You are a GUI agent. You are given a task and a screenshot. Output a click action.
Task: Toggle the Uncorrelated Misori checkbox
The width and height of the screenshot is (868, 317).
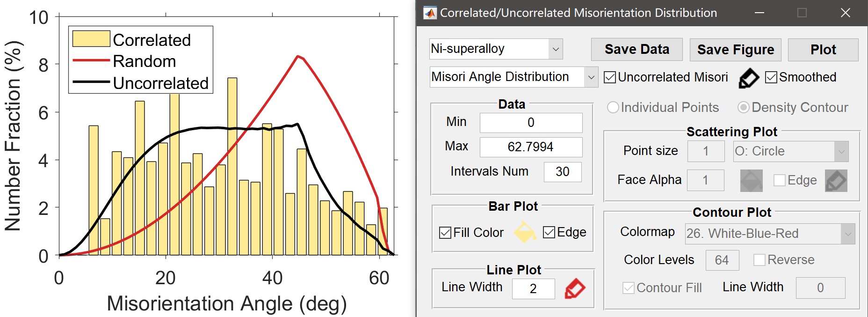[610, 77]
